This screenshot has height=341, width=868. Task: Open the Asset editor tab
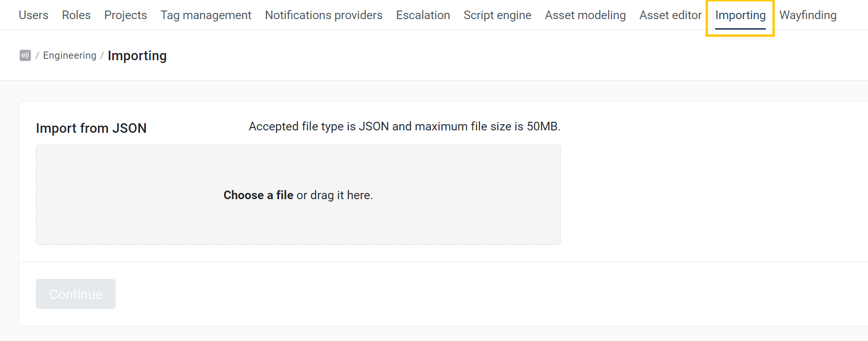click(x=670, y=15)
